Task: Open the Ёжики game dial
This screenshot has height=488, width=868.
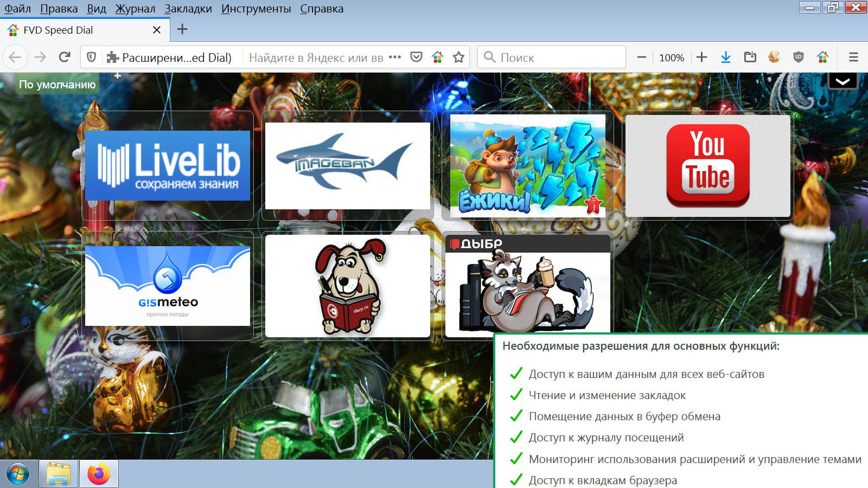Action: 528,165
